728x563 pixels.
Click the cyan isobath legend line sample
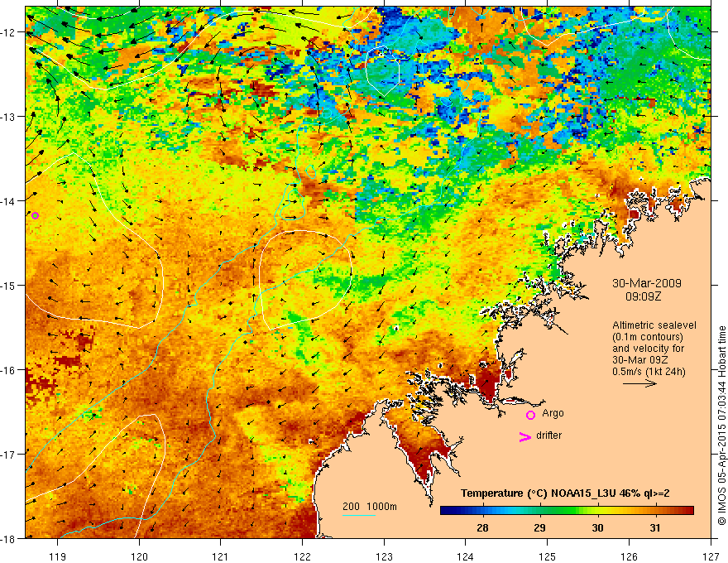click(359, 515)
